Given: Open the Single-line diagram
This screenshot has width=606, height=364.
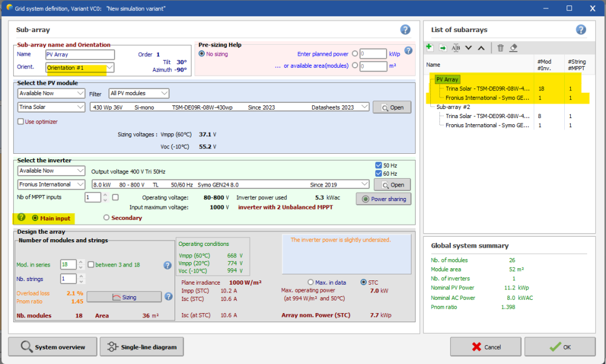Looking at the screenshot, I should (x=142, y=347).
